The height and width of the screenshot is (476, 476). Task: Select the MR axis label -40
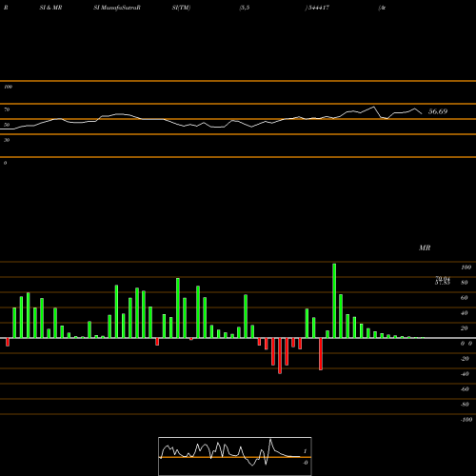(465, 374)
